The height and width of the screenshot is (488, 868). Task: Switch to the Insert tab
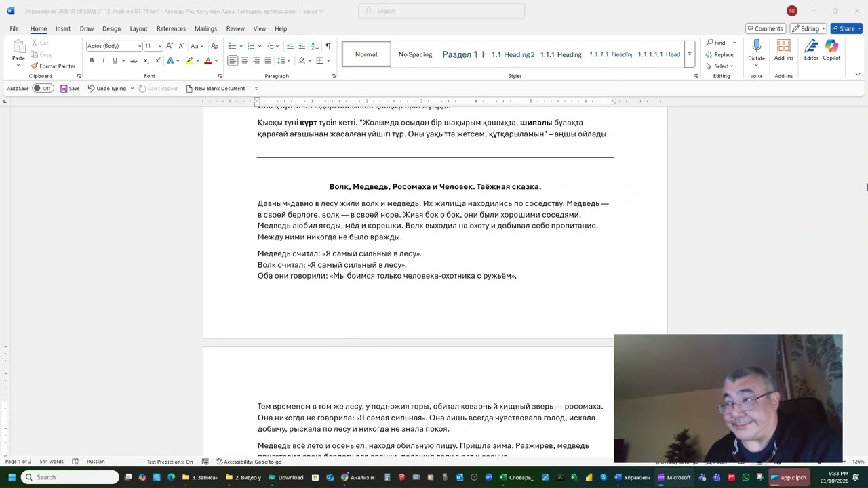63,28
